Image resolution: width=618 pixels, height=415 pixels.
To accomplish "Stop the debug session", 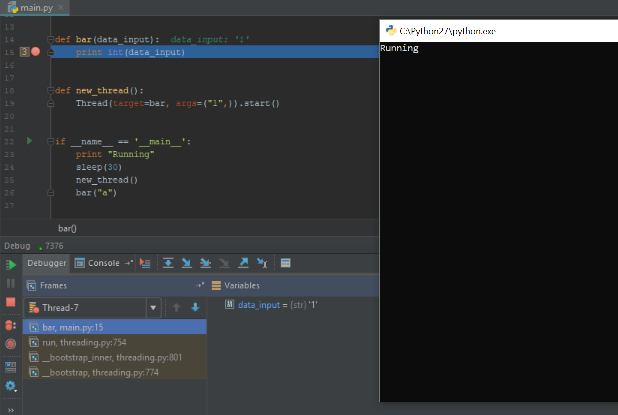I will pos(11,302).
